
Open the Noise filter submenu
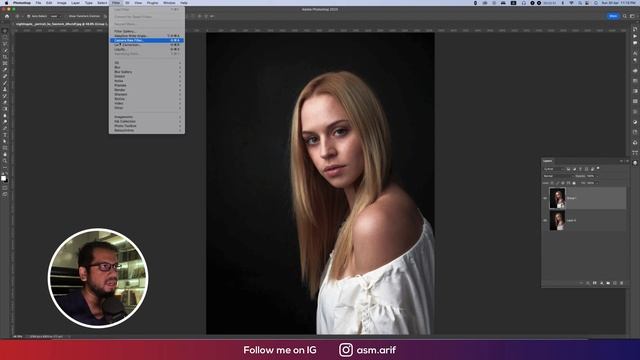point(147,81)
